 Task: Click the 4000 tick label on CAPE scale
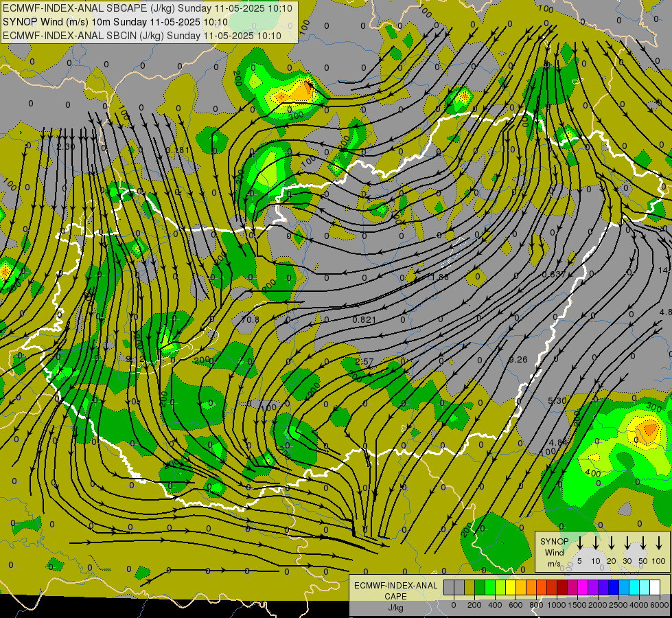[639, 605]
